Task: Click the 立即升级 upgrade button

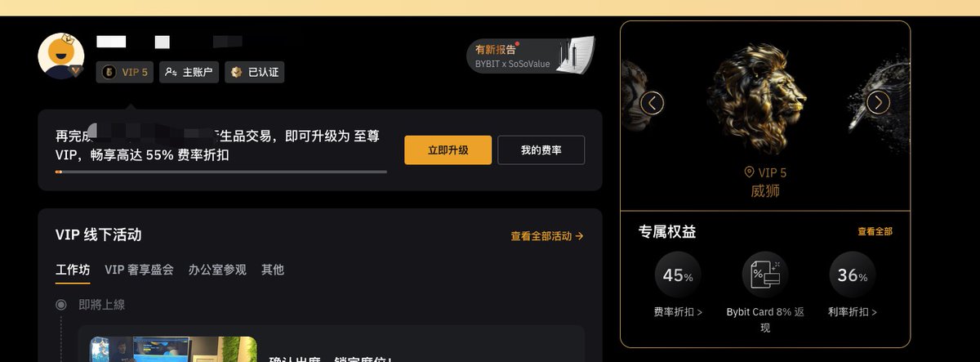Action: coord(448,150)
